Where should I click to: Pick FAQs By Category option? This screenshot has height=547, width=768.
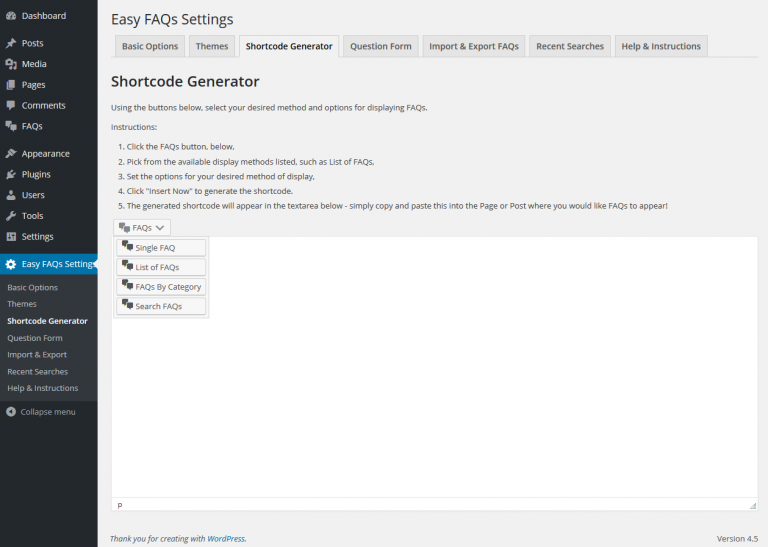[x=161, y=287]
